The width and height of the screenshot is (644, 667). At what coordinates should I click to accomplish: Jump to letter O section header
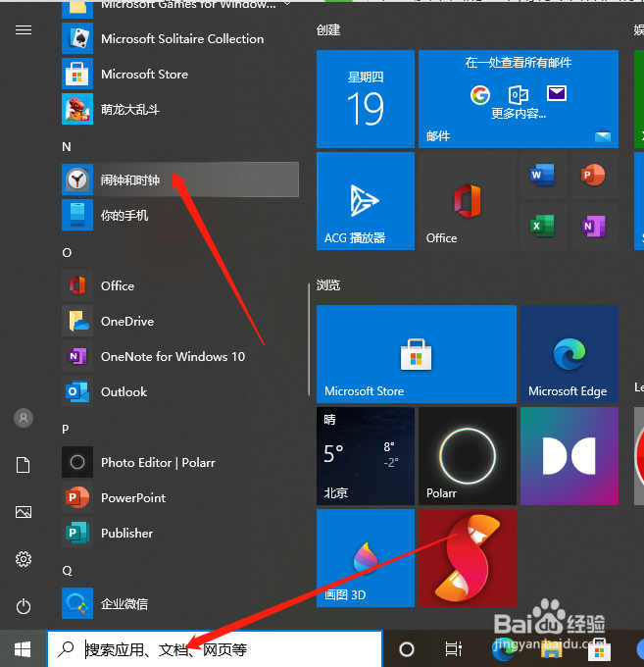point(67,253)
